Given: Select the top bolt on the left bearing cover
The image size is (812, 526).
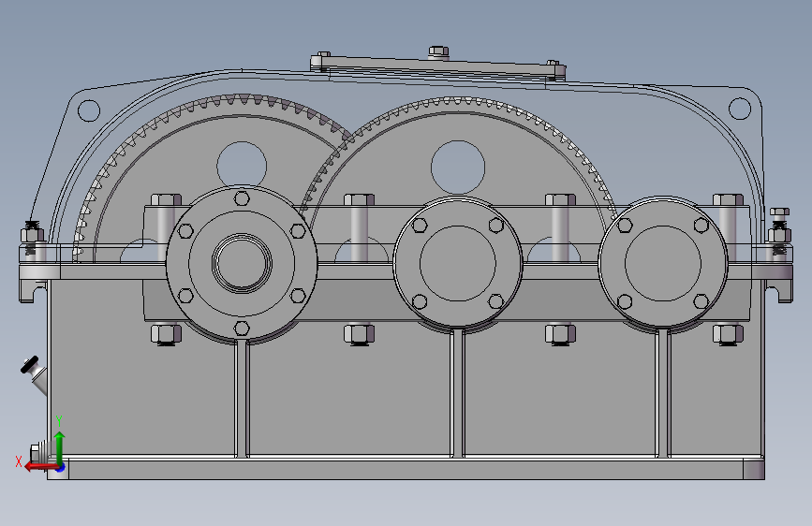Looking at the screenshot, I should pyautogui.click(x=242, y=198).
